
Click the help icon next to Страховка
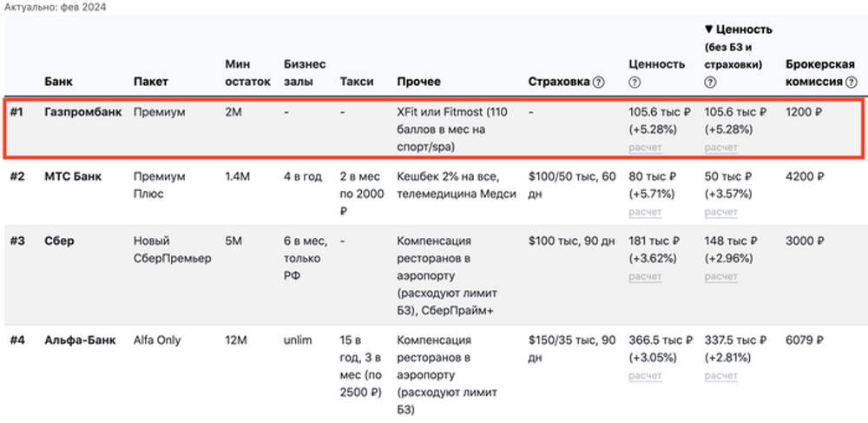coord(598,82)
